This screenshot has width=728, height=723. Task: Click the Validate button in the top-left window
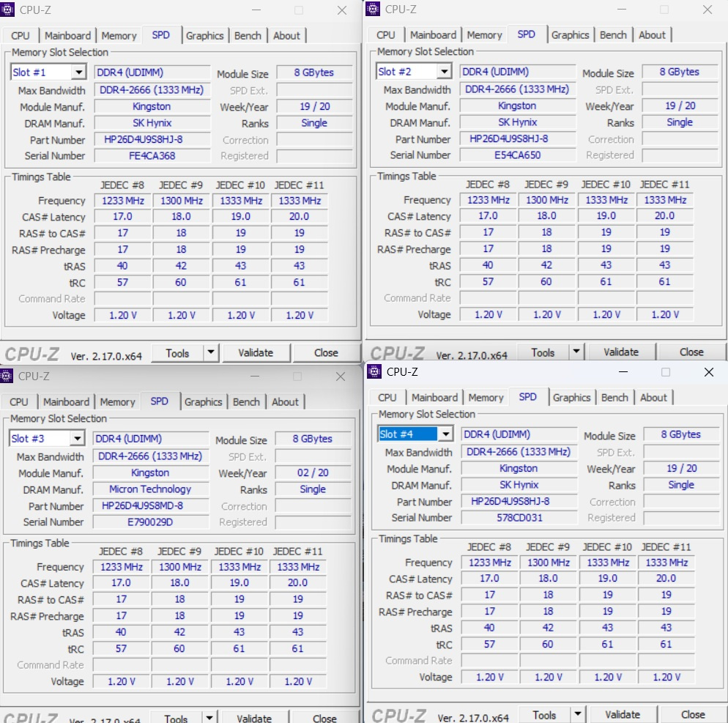coord(256,352)
